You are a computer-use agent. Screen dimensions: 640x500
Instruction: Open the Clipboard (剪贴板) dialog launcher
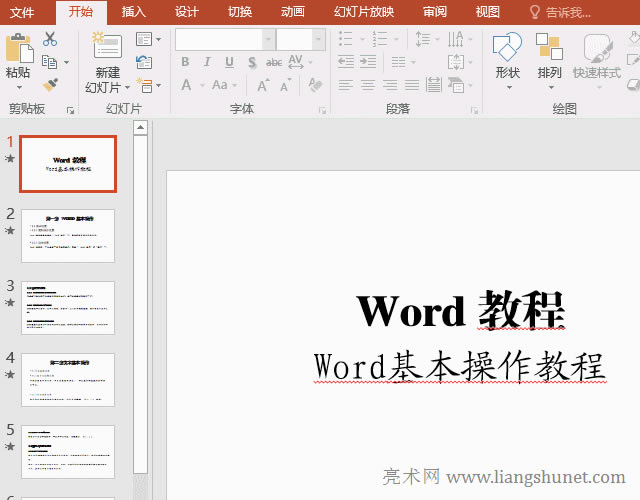click(x=70, y=109)
